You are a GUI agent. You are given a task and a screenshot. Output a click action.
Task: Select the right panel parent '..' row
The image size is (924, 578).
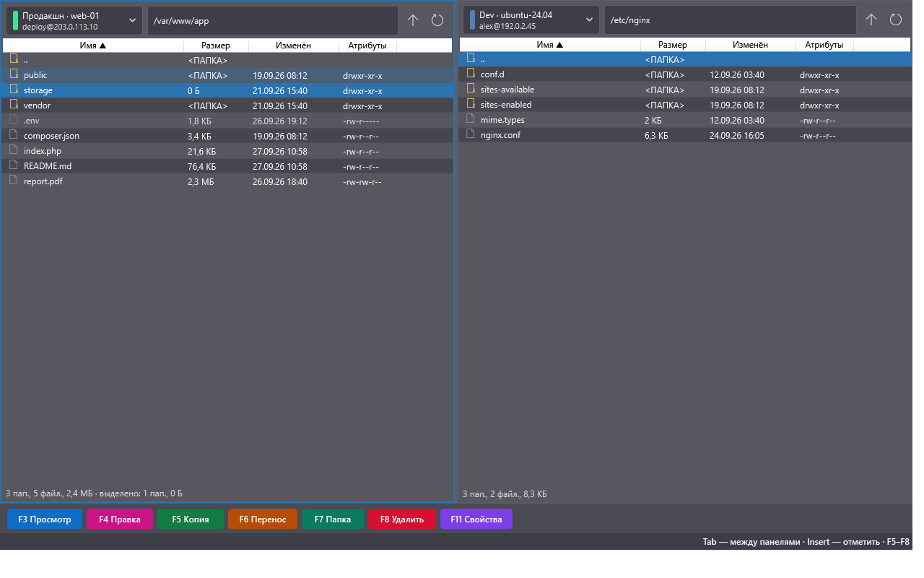pyautogui.click(x=685, y=59)
